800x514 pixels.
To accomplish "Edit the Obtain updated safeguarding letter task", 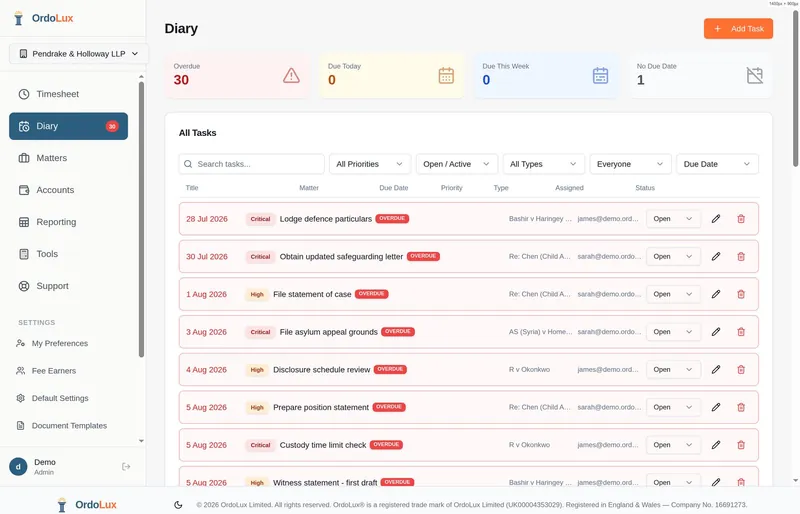I will pos(716,256).
